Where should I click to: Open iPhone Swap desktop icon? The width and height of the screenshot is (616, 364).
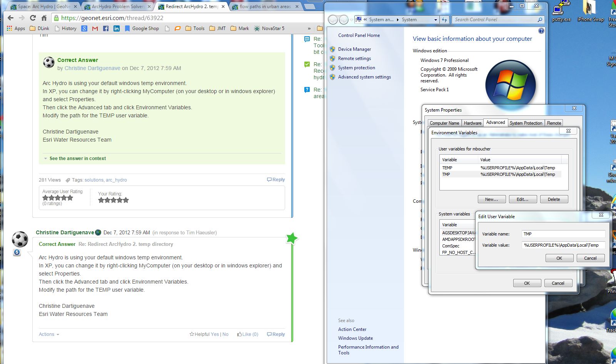click(x=590, y=12)
